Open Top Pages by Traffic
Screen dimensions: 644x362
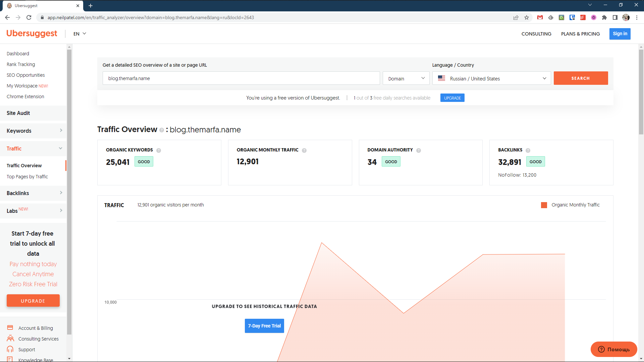point(27,177)
